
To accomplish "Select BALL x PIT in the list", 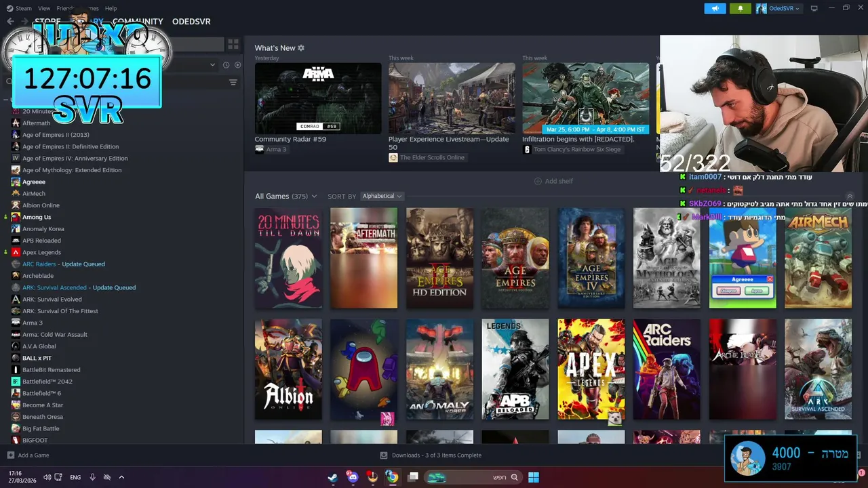I will pyautogui.click(x=37, y=358).
